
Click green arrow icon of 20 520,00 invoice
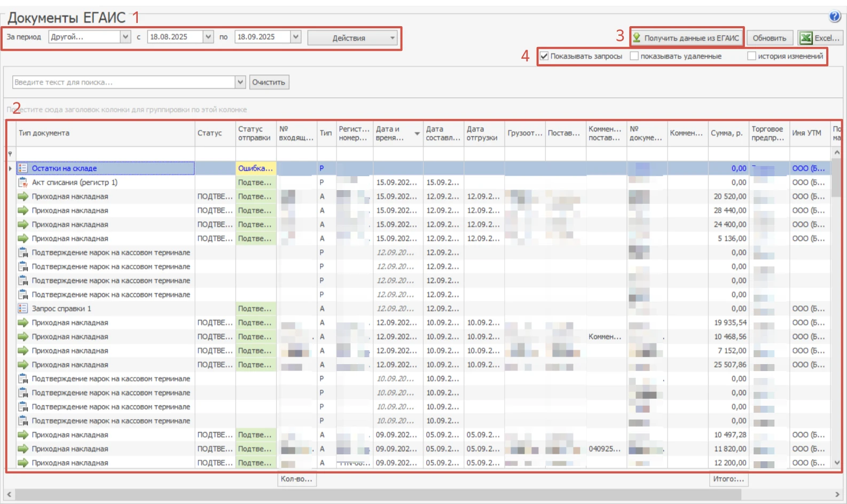[x=22, y=196]
